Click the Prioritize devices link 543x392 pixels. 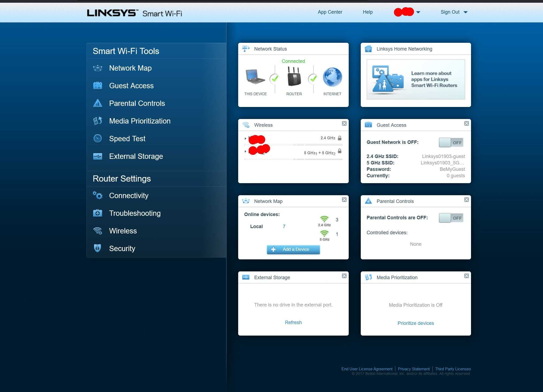pos(416,323)
